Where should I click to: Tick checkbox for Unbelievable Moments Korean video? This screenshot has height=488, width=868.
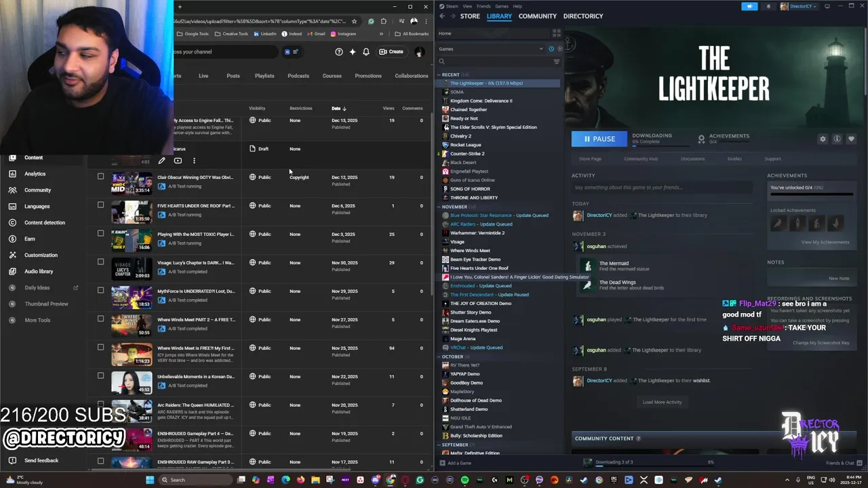[x=101, y=376]
